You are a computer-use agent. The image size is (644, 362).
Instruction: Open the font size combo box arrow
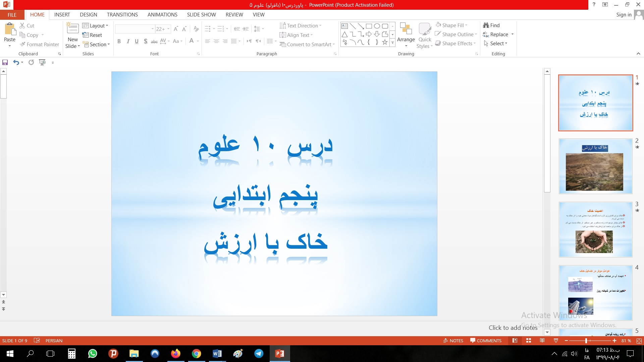(x=169, y=29)
